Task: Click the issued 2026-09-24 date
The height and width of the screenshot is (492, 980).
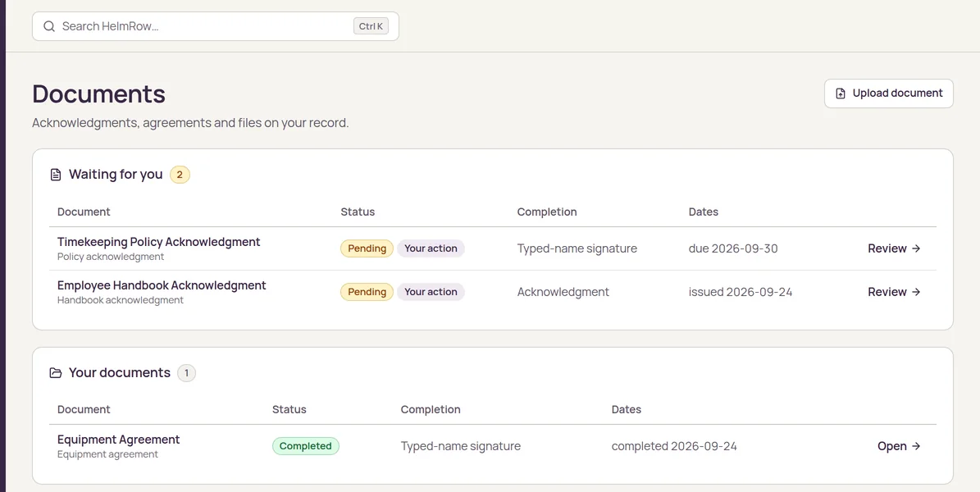Action: point(741,292)
